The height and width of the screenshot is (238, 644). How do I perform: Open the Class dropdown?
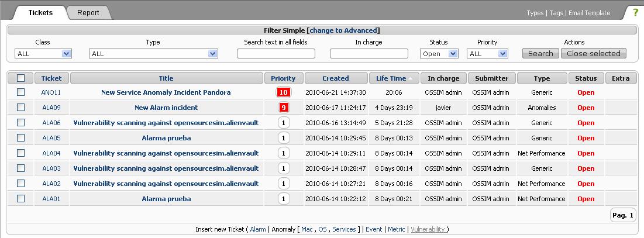[43, 54]
